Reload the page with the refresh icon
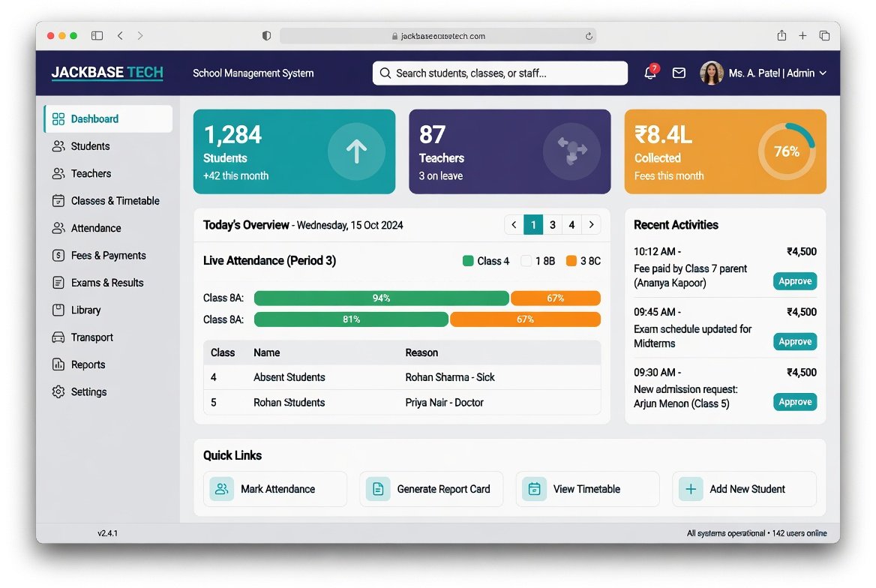876x588 pixels. click(x=589, y=36)
